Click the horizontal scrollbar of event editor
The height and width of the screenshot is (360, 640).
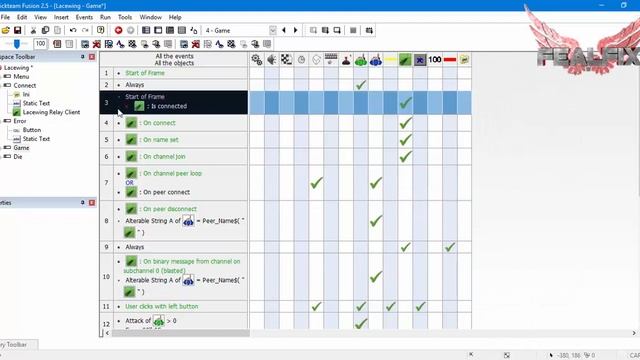180,333
